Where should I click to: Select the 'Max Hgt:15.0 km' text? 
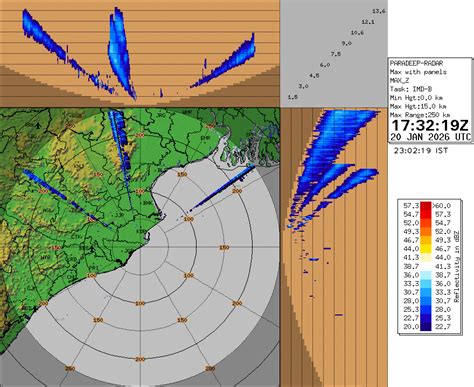418,107
